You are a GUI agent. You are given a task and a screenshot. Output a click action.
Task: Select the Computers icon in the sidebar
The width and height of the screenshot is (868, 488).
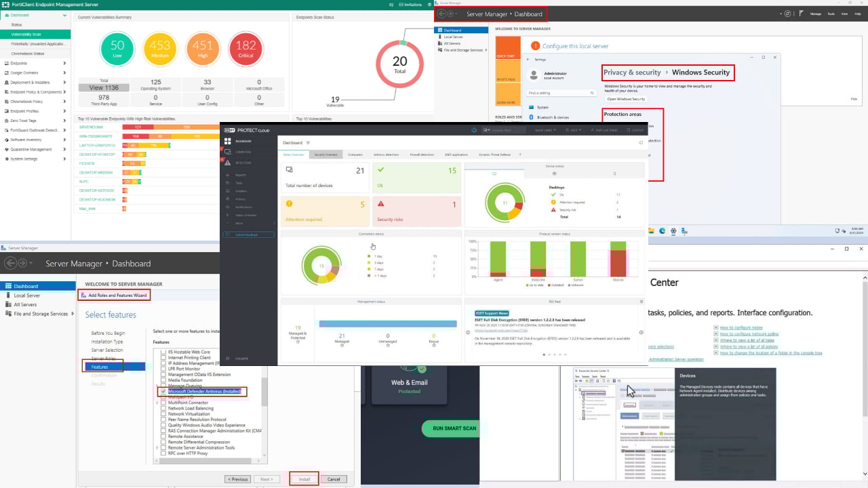coord(229,152)
